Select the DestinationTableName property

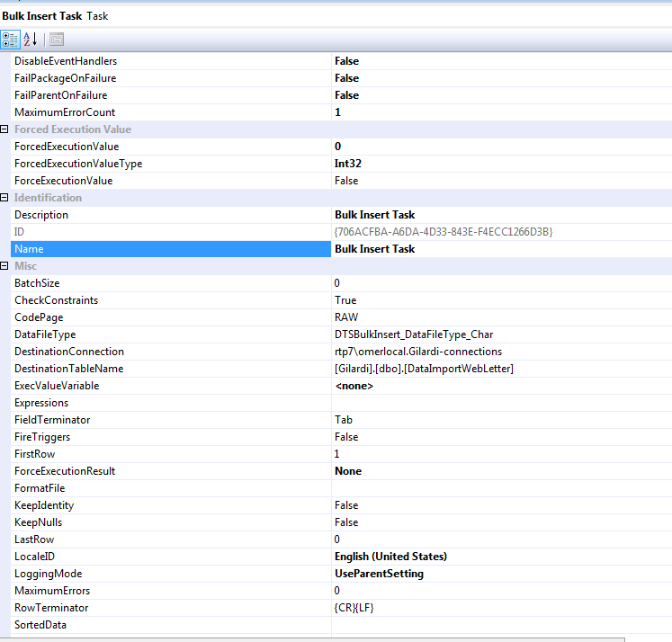click(x=69, y=369)
